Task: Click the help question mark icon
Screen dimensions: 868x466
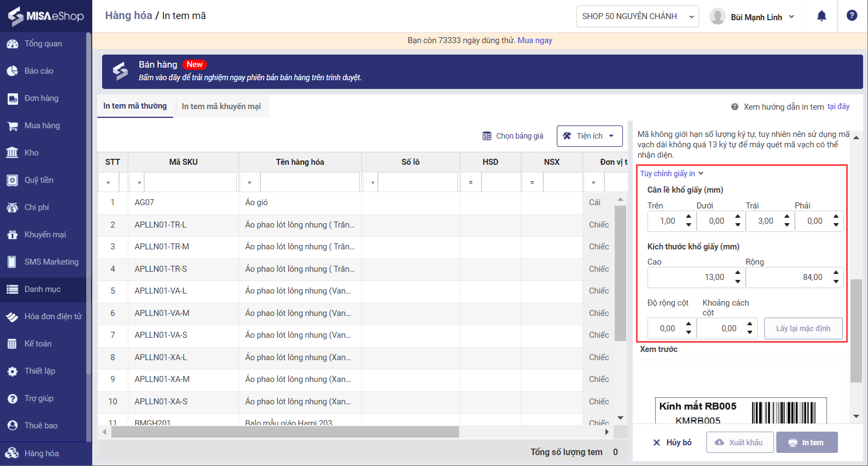Action: (852, 16)
